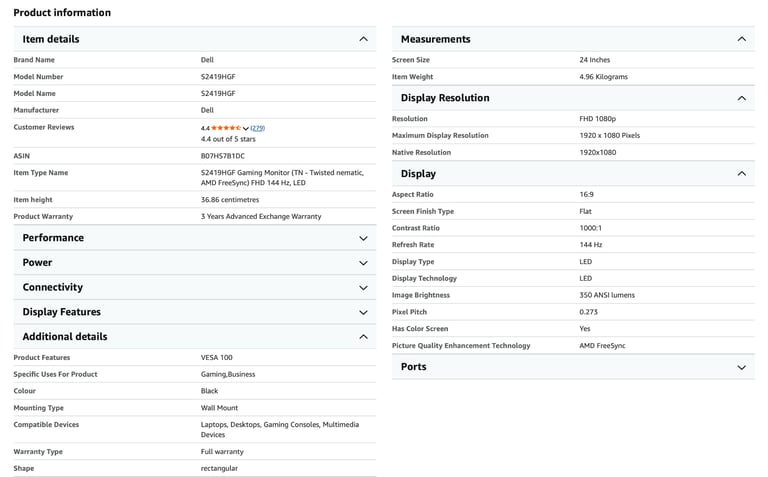Click the Measurements heading

coord(436,39)
